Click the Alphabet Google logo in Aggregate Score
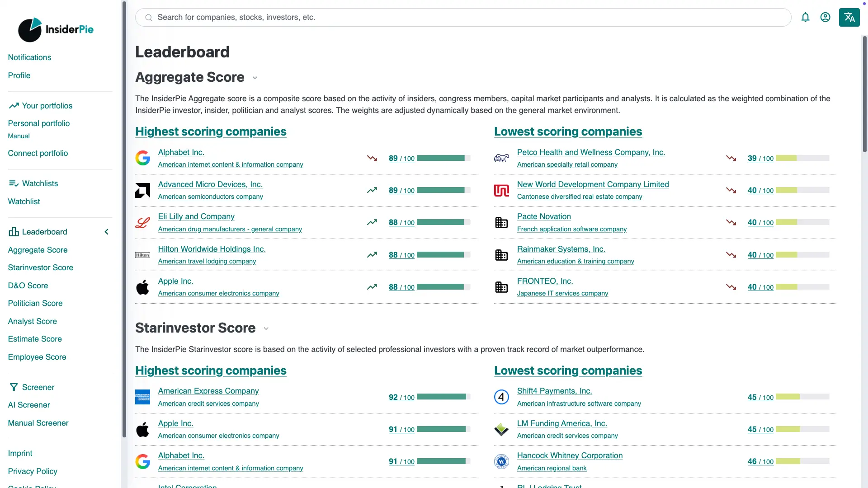This screenshot has height=488, width=868. [143, 158]
